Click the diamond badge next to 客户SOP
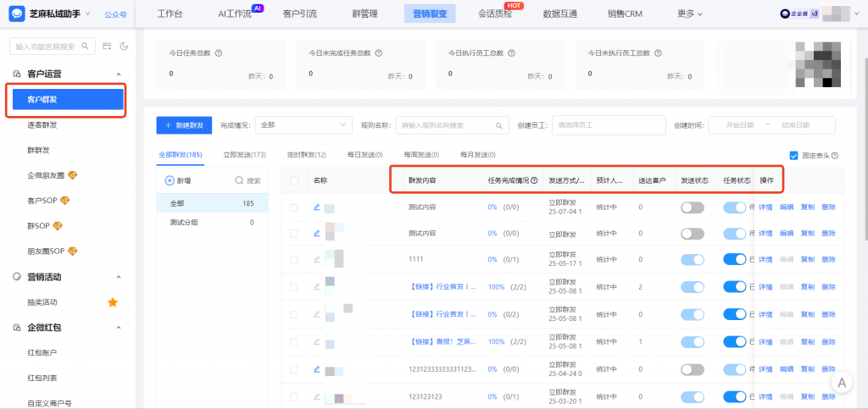The height and width of the screenshot is (409, 868). click(64, 200)
